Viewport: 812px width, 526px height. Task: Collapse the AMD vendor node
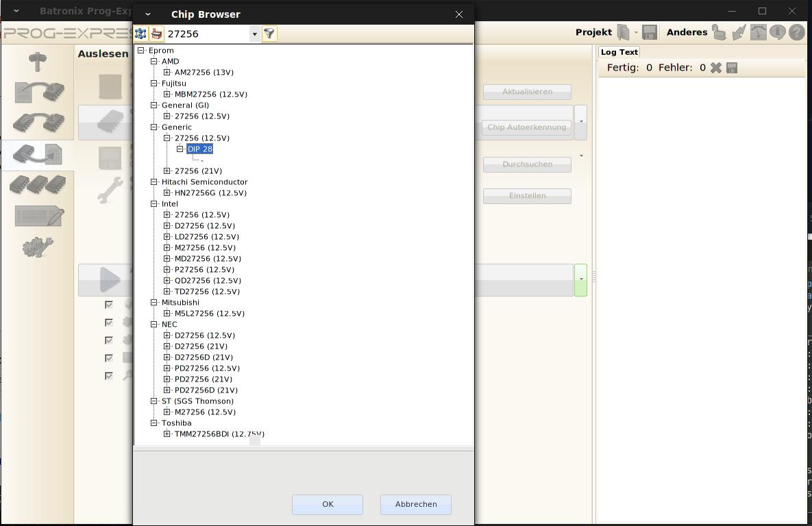[153, 61]
